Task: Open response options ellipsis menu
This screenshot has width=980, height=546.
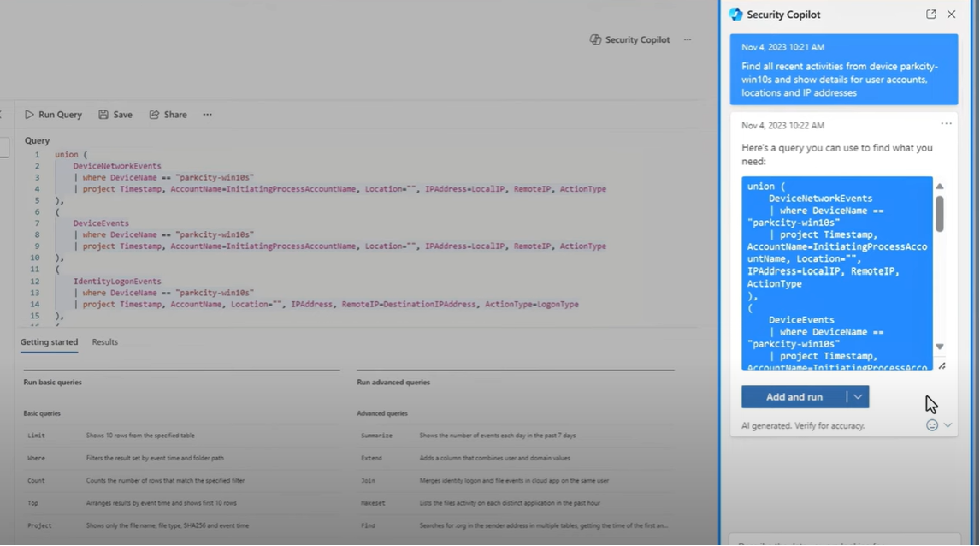Action: point(946,124)
